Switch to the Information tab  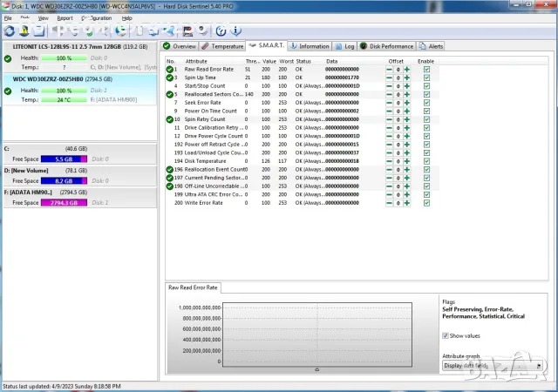(x=310, y=46)
